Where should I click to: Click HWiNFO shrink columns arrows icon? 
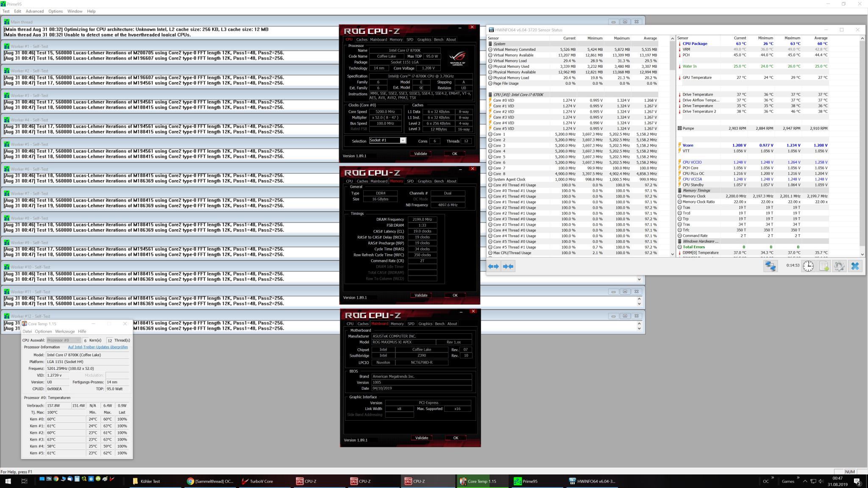tap(508, 266)
